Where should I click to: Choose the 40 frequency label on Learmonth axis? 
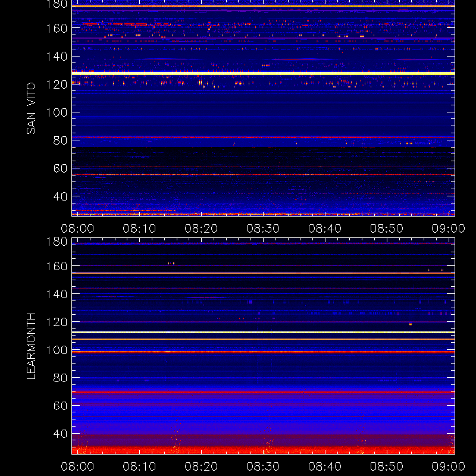coord(60,434)
